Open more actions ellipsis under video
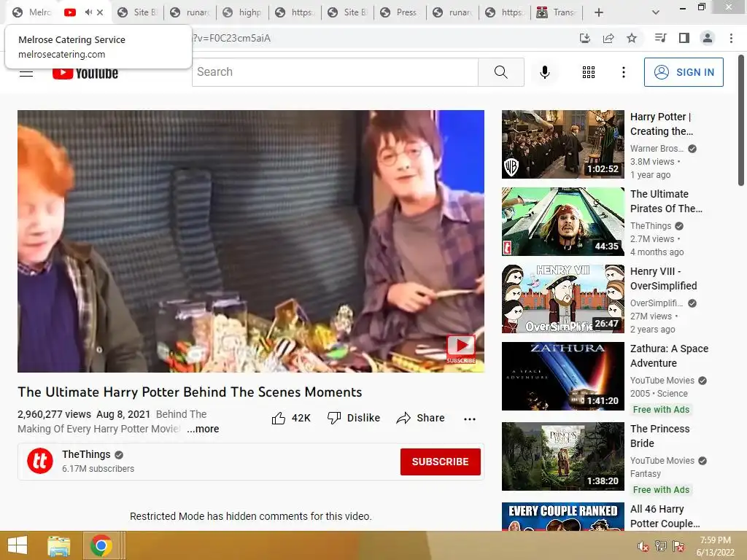This screenshot has height=560, width=747. (470, 419)
